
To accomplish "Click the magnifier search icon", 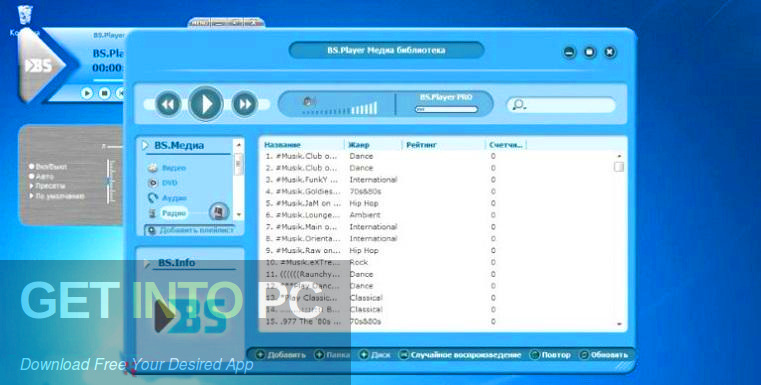I will click(518, 104).
